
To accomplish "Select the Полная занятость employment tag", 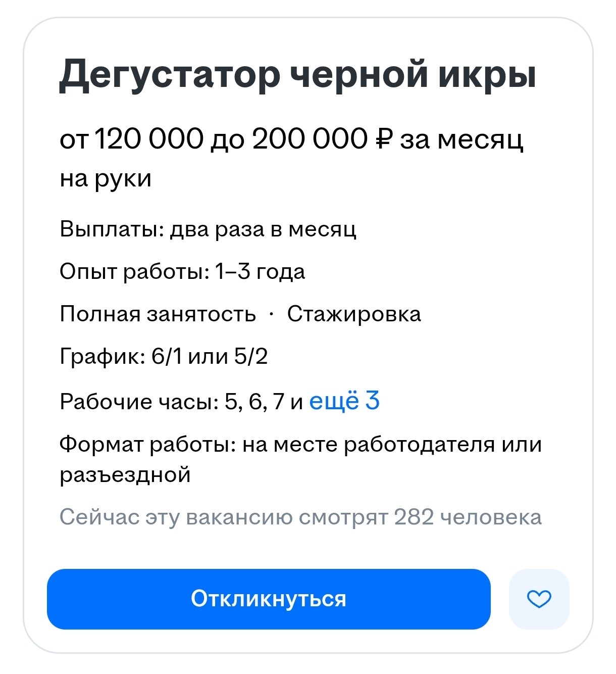I will [158, 314].
